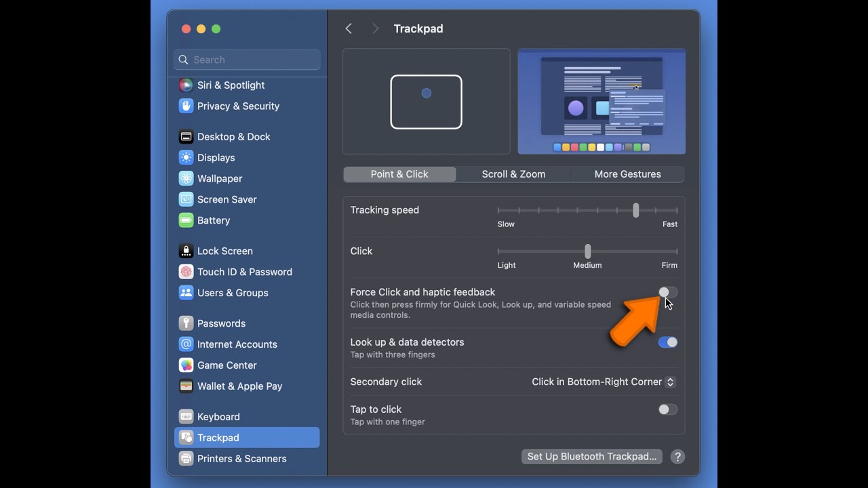Screen dimensions: 868x488
Task: Click the trackpad gesture preview thumbnail
Action: (x=427, y=102)
